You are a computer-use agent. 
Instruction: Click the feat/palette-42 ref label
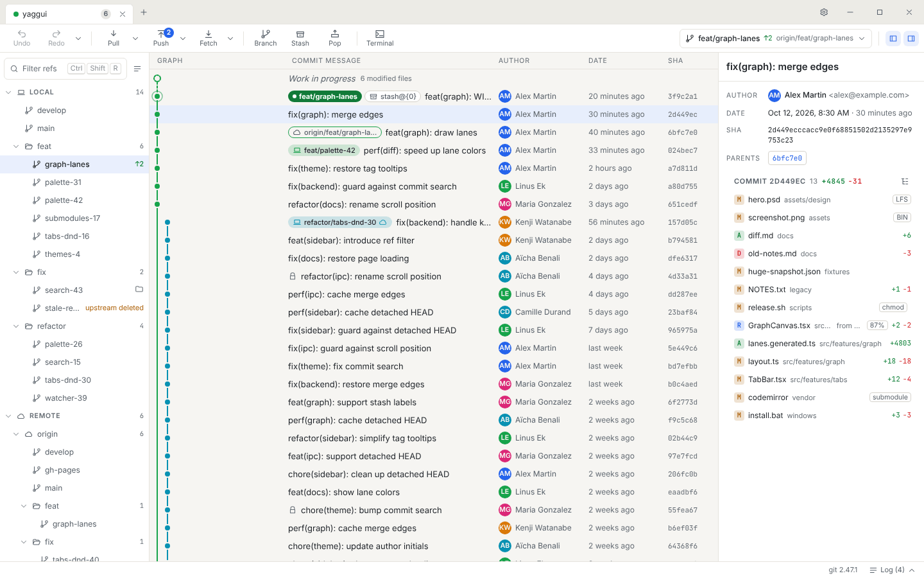pyautogui.click(x=324, y=150)
